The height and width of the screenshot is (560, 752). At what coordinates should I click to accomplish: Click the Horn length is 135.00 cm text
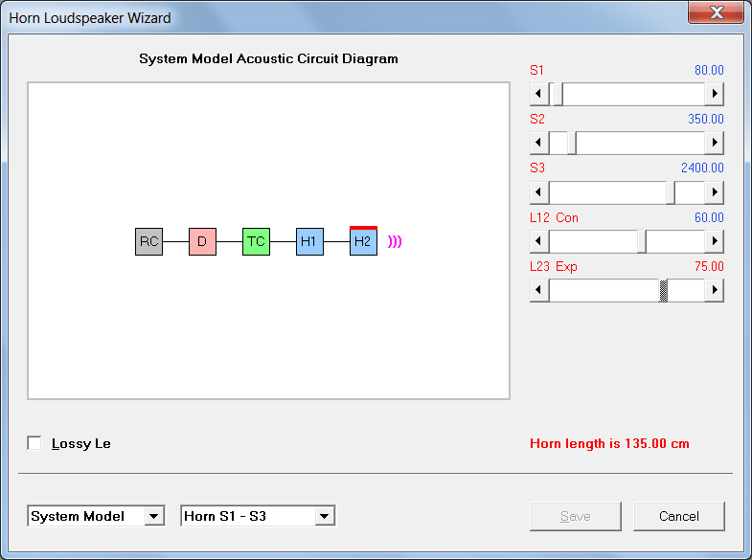[x=609, y=443]
